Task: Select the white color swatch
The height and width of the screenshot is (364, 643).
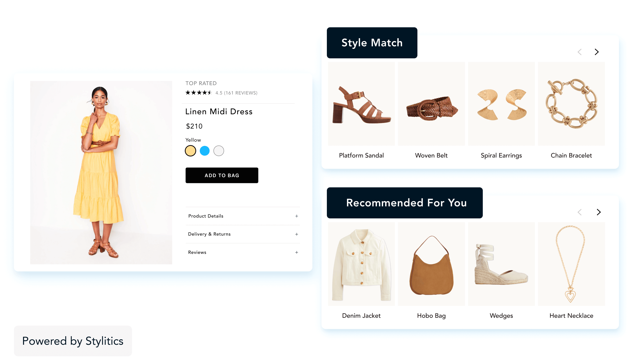Action: (x=219, y=151)
